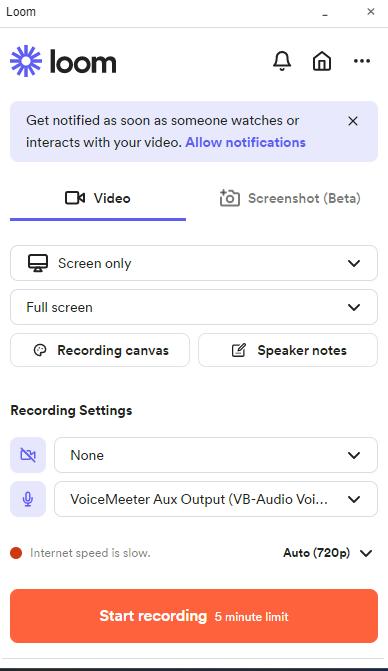The width and height of the screenshot is (388, 671).
Task: Click the red internet speed indicator dot
Action: click(16, 553)
